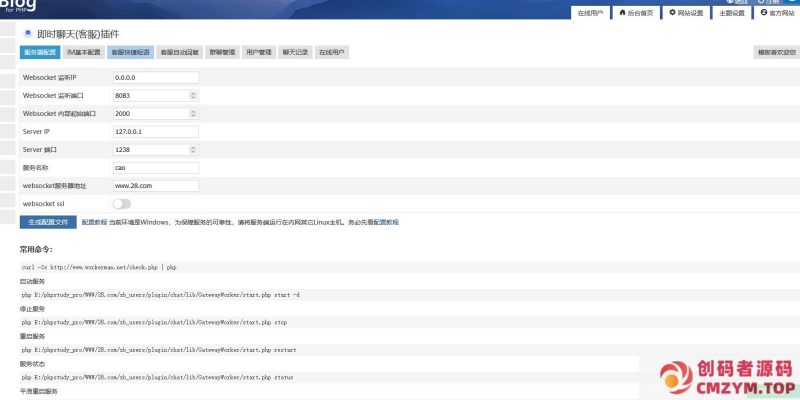800x400 pixels.
Task: Focus the websocket服务器地址 input field
Action: [x=155, y=185]
